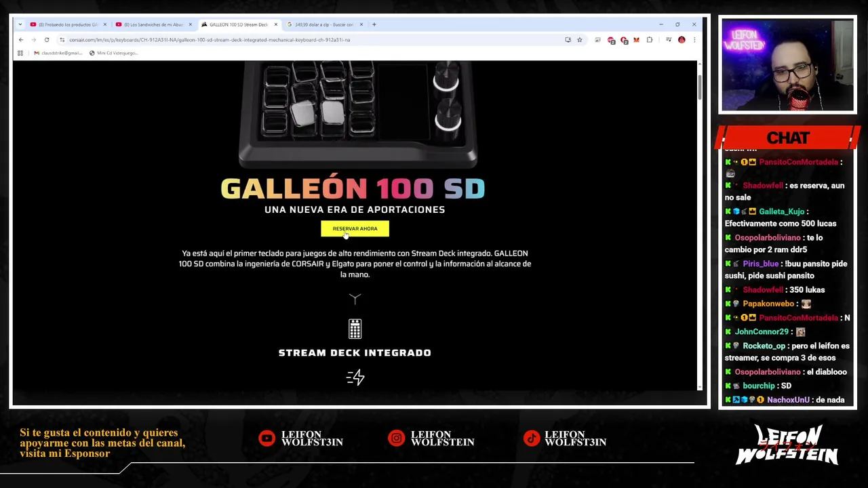
Task: Go back to the previous page
Action: 21,40
